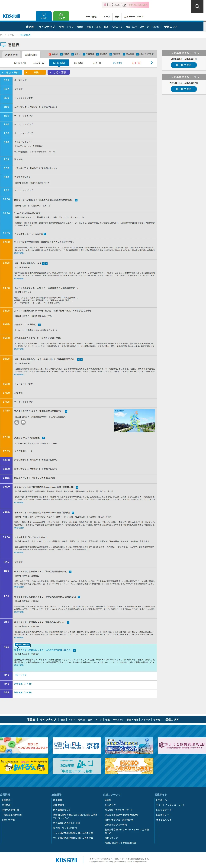Image resolution: width=206 pixels, height=868 pixels.
Task: Open KBSホール in the footer 関連サイト list
Action: pyautogui.click(x=161, y=800)
